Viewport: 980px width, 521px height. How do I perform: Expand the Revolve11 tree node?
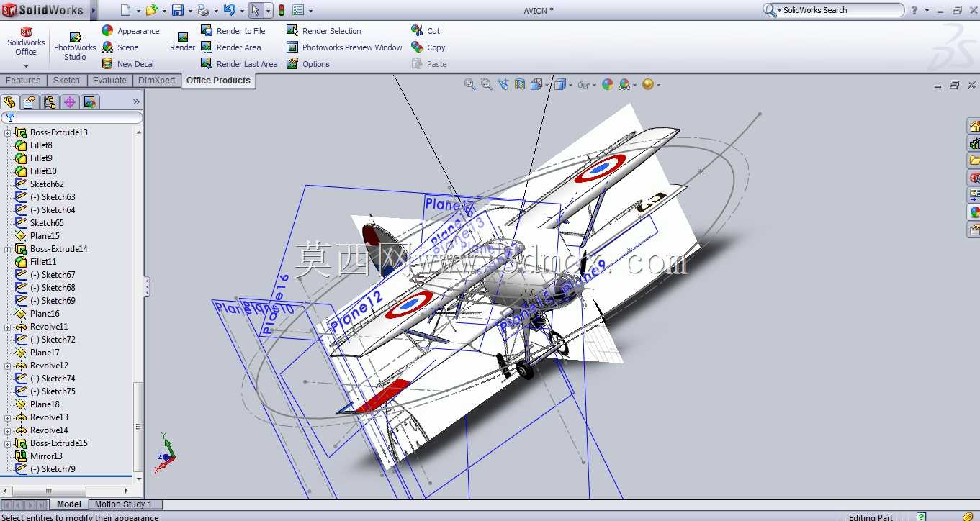tap(8, 327)
